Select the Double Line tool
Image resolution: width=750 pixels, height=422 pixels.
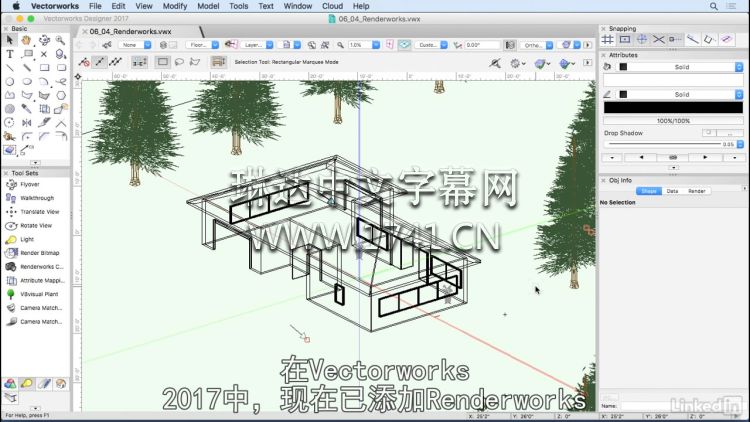pos(27,68)
